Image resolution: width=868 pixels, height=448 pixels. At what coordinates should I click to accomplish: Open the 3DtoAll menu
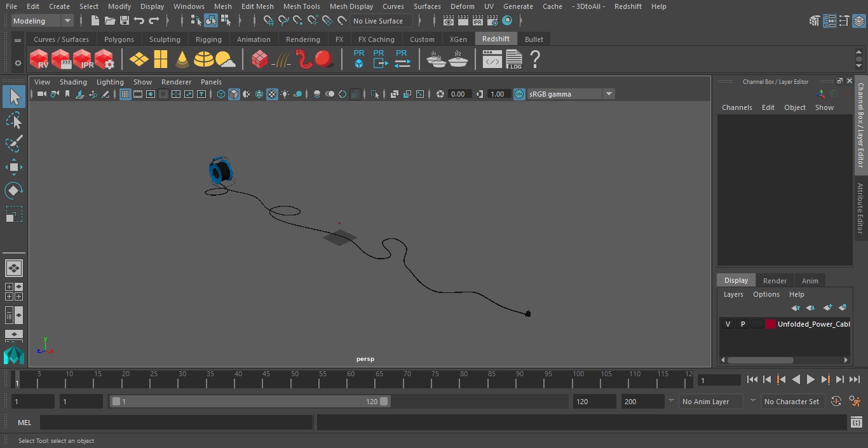589,6
